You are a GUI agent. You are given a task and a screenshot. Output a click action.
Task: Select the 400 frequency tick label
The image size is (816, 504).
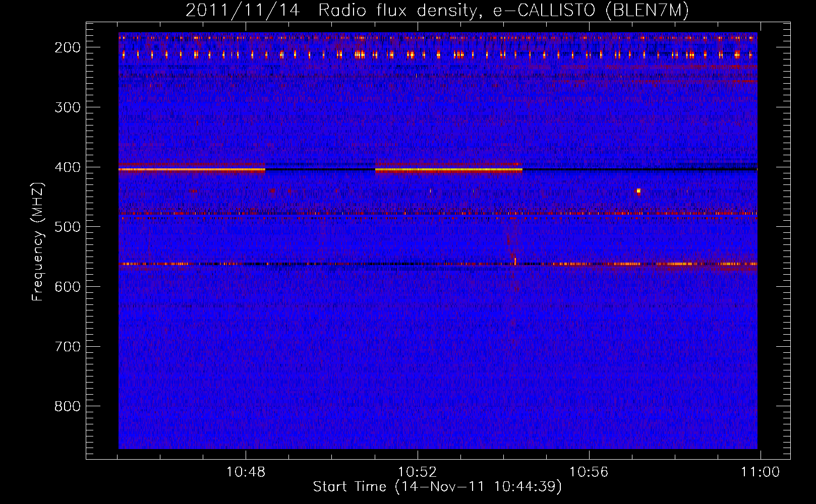[68, 167]
